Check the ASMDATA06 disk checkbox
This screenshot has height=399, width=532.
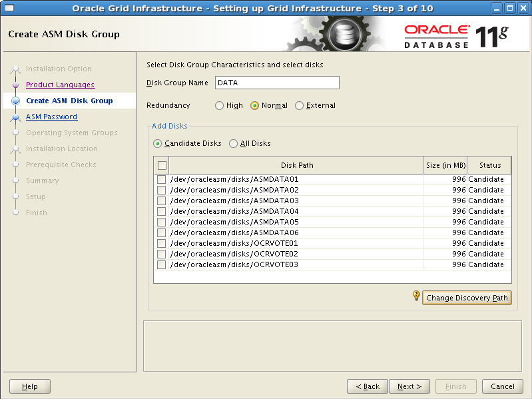point(162,232)
